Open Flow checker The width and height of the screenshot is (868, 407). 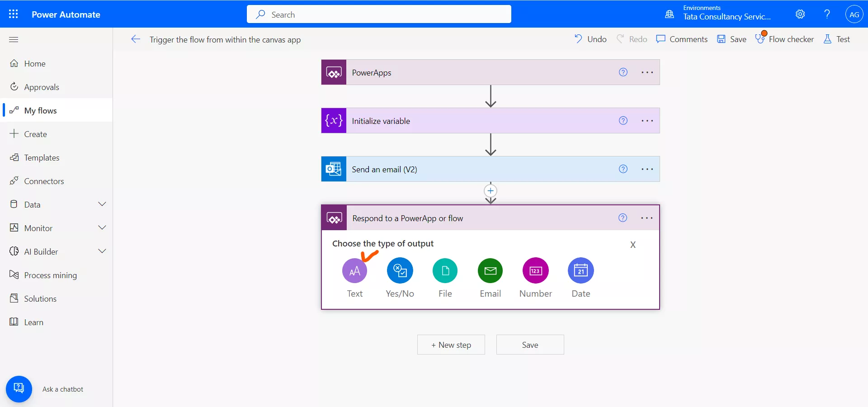pos(784,39)
